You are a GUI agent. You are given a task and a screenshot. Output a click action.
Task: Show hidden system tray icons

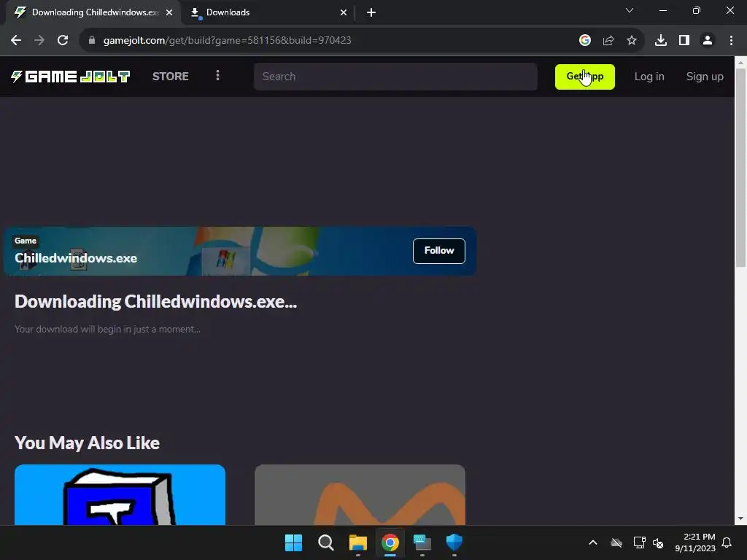[x=593, y=542]
